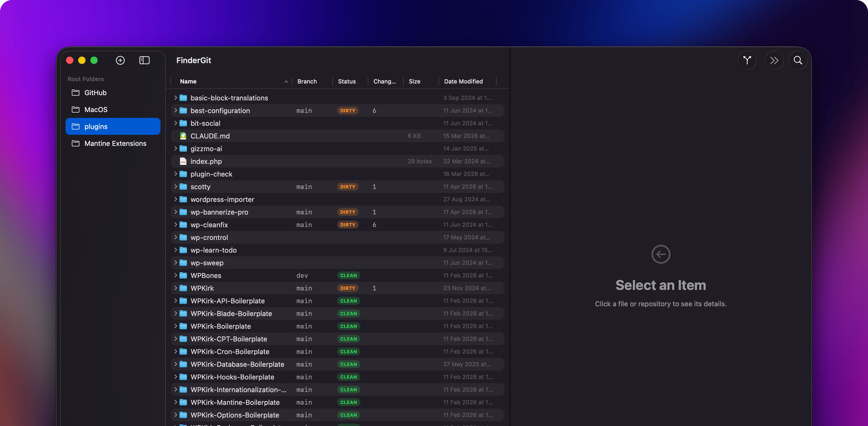868x426 pixels.
Task: Click the Branch column header
Action: point(307,81)
